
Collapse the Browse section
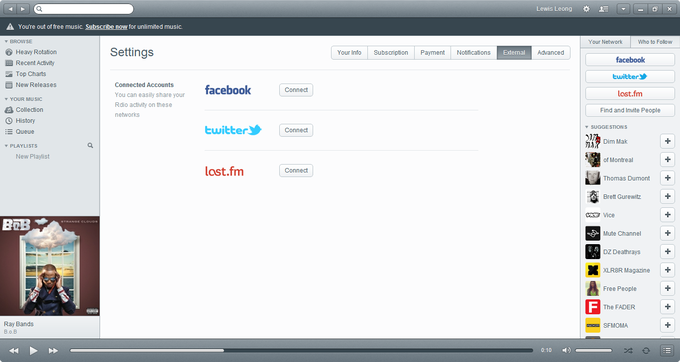point(7,42)
